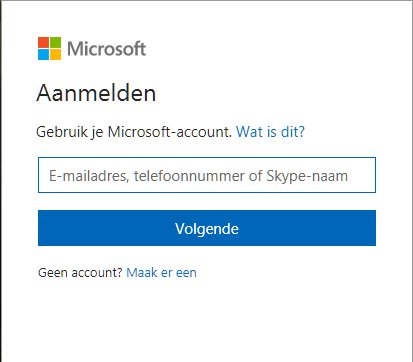Click the 'Gebruik je Microsoft-account.' text
This screenshot has height=362, width=413.
point(134,132)
